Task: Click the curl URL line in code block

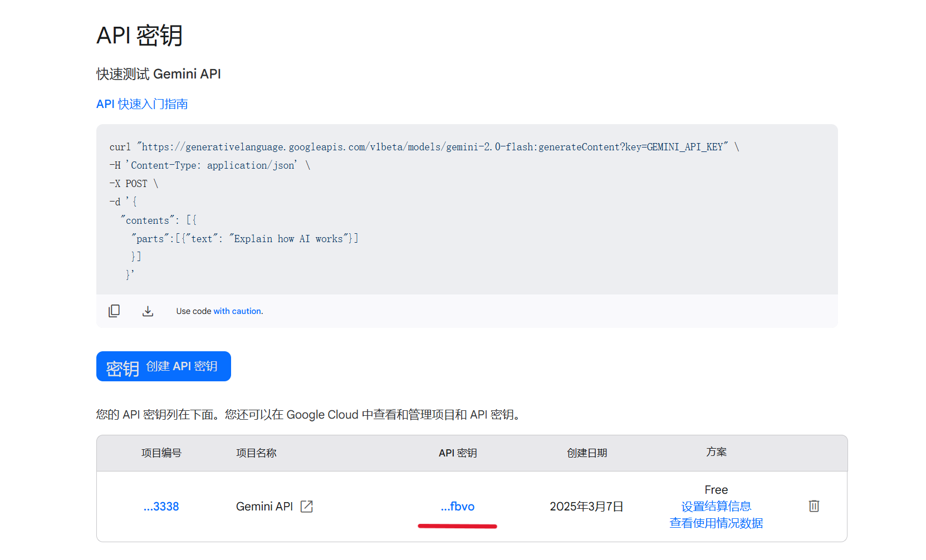Action: [424, 147]
